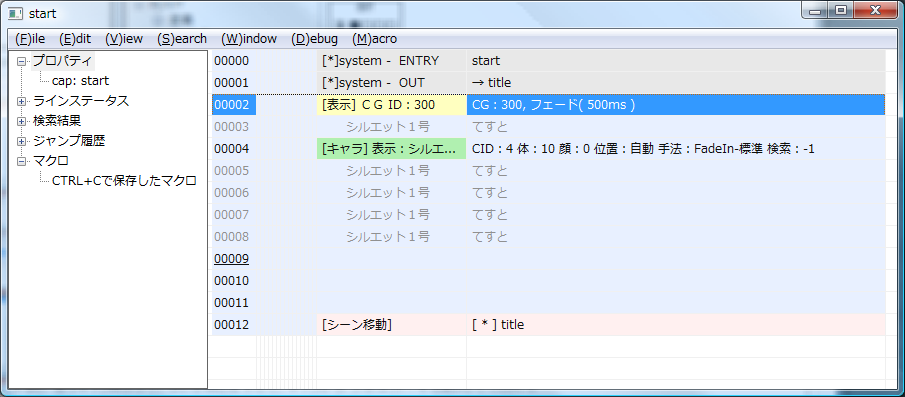Collapse the プロパティ tree node
Image resolution: width=905 pixels, height=397 pixels.
click(22, 61)
